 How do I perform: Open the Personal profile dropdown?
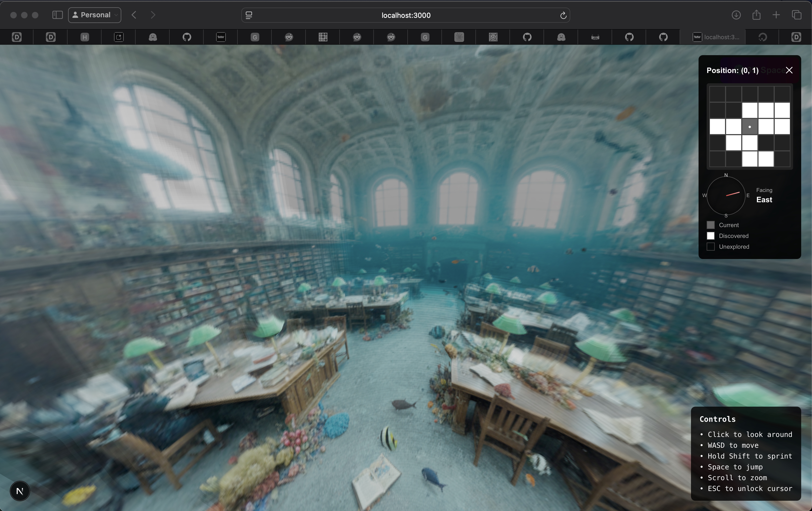[x=95, y=15]
